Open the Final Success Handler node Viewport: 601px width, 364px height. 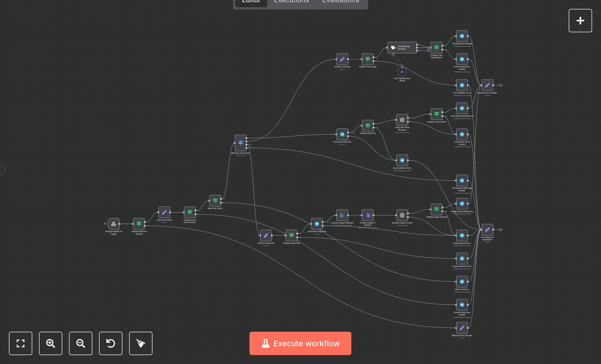487,85
